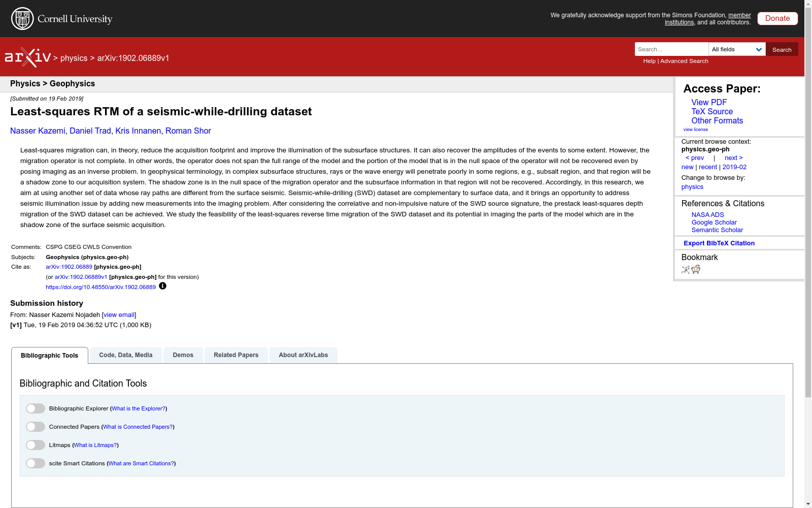Open arXiv:1902.06889 cite link
812x508 pixels.
pos(69,267)
